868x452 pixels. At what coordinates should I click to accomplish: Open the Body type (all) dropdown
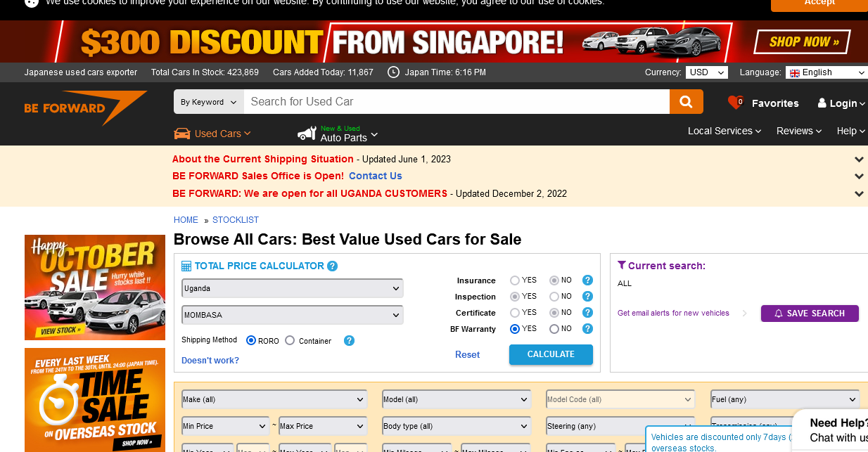tap(456, 426)
